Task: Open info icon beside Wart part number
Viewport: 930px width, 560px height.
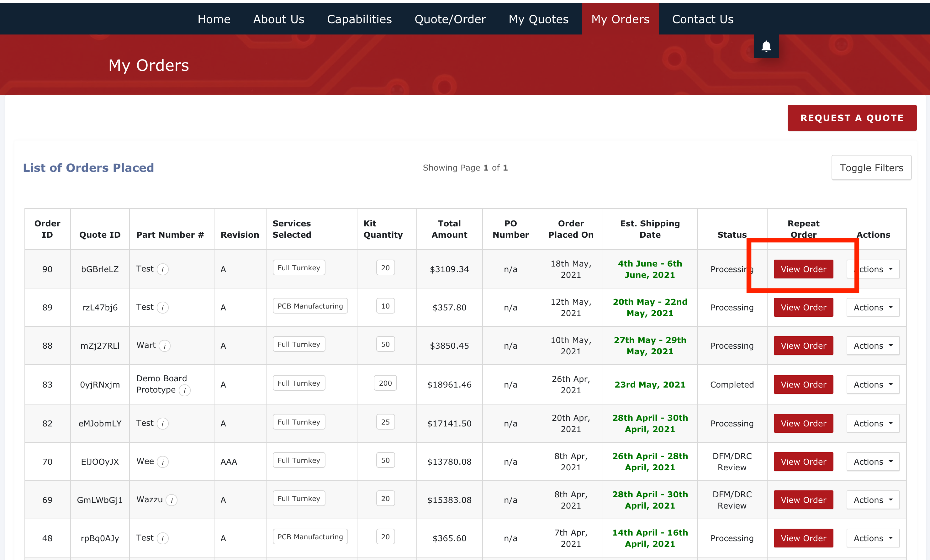Action: 165,346
